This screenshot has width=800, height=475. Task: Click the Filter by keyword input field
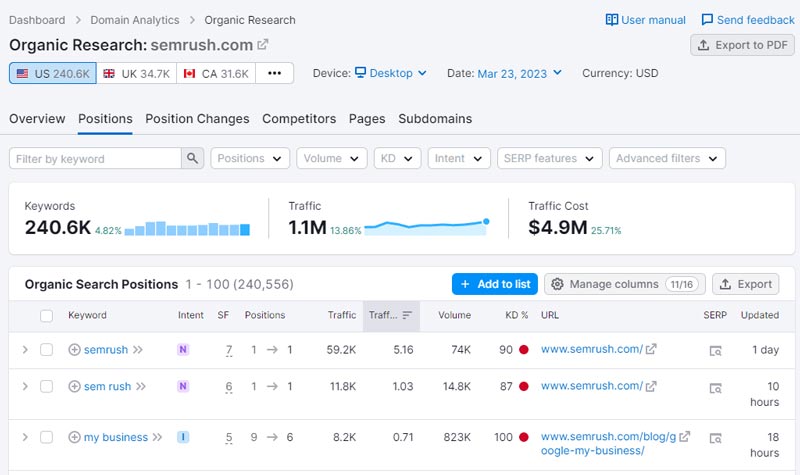[95, 158]
